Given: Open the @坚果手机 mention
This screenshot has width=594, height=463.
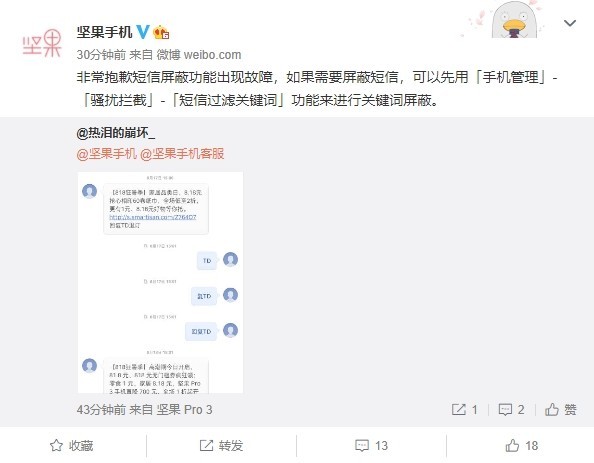Looking at the screenshot, I should point(106,154).
